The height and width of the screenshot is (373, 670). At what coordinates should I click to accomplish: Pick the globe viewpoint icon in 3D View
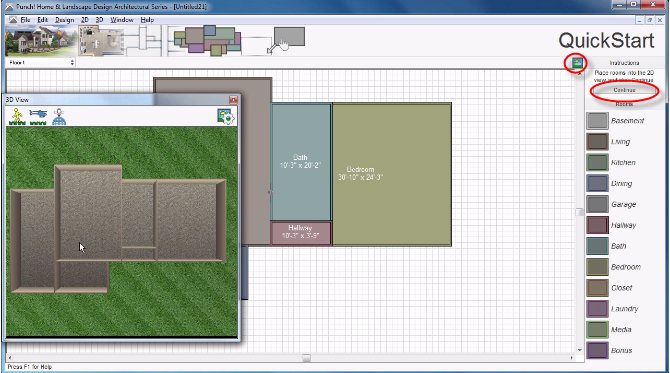click(x=59, y=117)
